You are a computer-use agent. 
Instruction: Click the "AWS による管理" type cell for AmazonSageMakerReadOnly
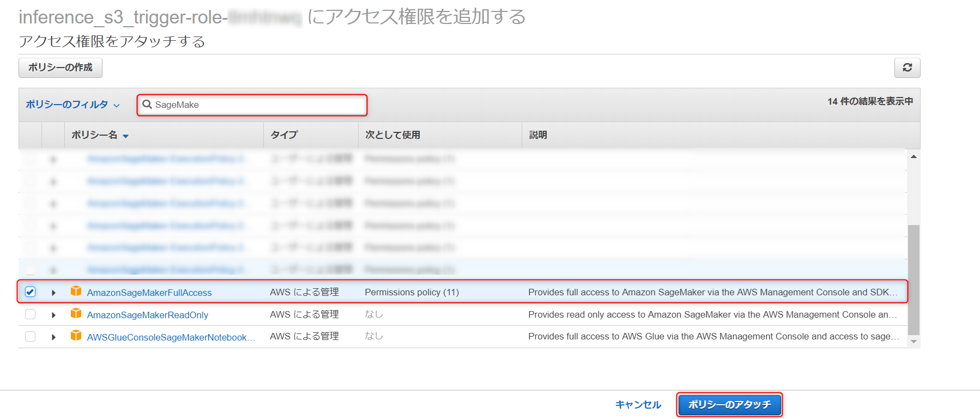pos(304,314)
